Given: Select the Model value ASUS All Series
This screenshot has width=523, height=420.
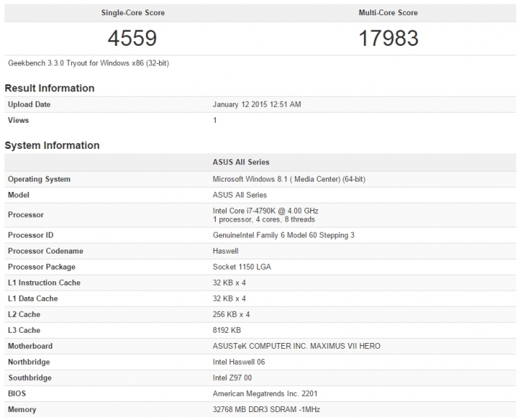Looking at the screenshot, I should click(x=240, y=195).
